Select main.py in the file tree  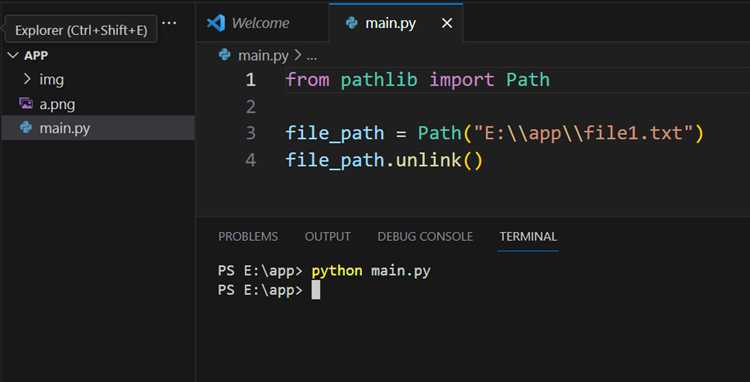[98, 128]
